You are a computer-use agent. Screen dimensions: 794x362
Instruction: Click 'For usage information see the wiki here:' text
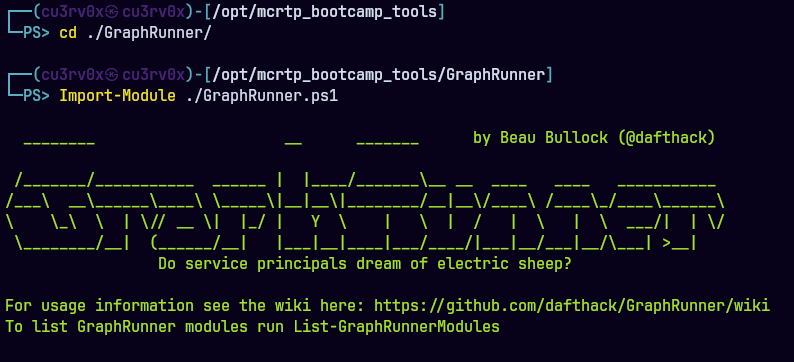point(185,306)
